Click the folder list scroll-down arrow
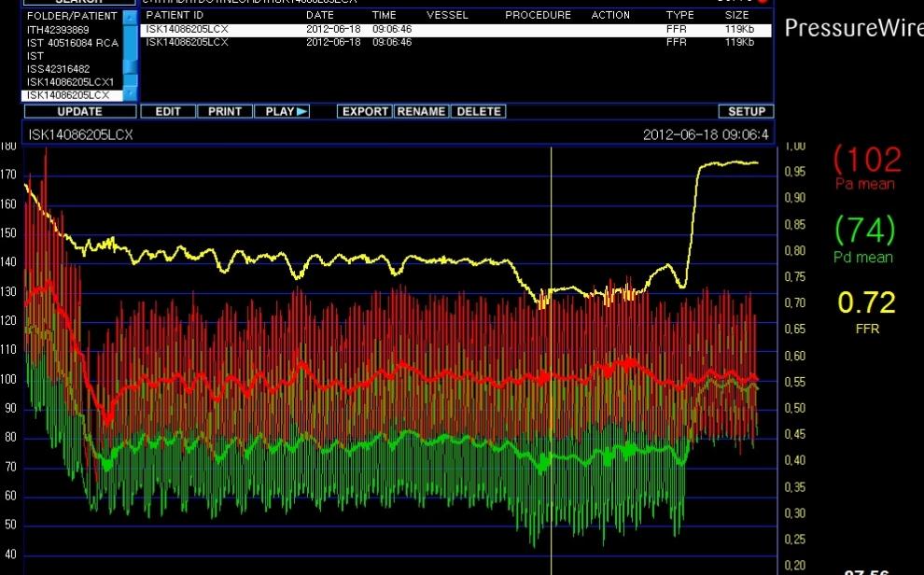This screenshot has height=575, width=924. [x=131, y=94]
